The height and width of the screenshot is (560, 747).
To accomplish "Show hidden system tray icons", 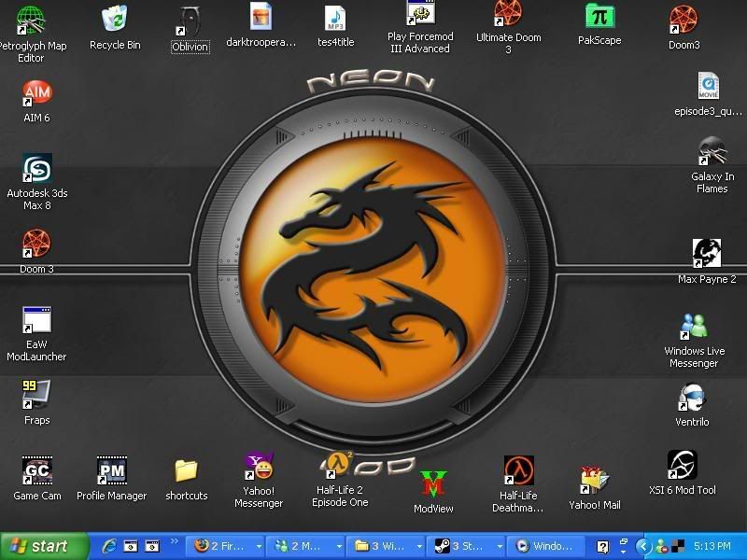I will (643, 546).
